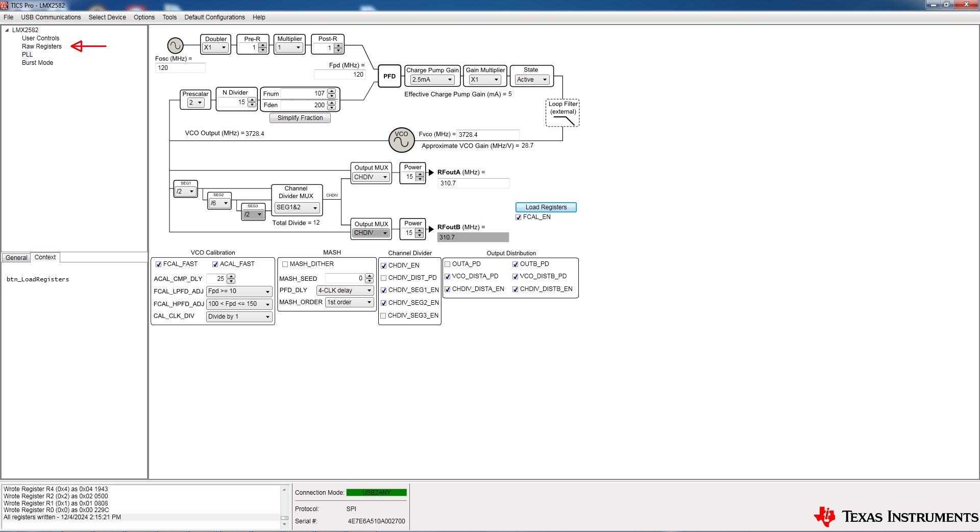Increase the Fnum value

[x=332, y=91]
